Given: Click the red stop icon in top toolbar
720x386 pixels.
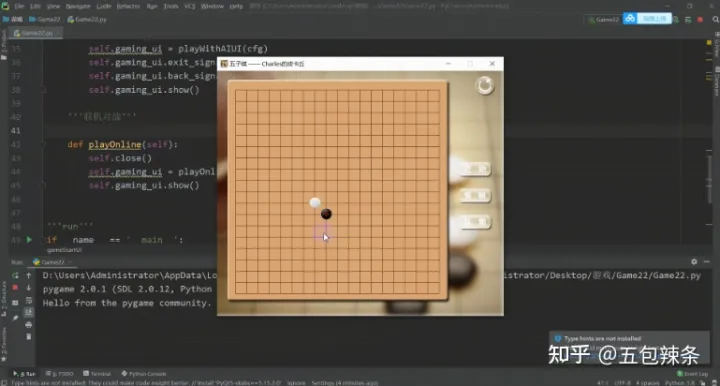Looking at the screenshot, I should (700, 19).
